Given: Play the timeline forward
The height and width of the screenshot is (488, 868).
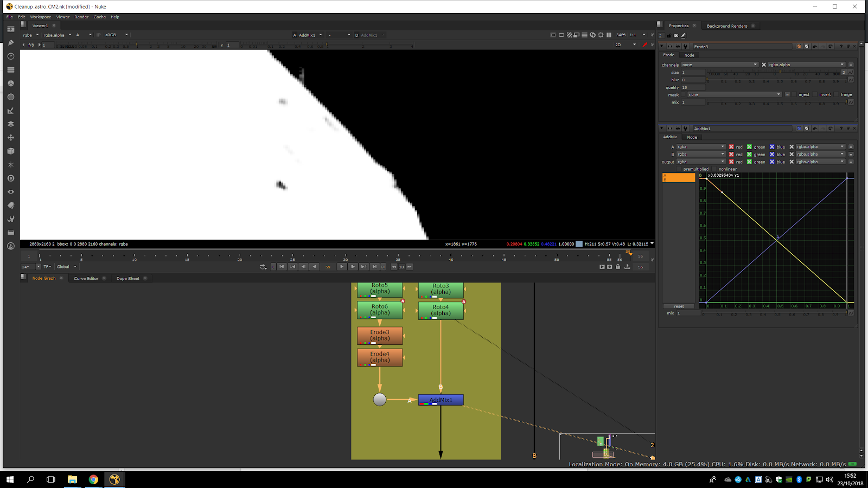Looking at the screenshot, I should (x=341, y=267).
